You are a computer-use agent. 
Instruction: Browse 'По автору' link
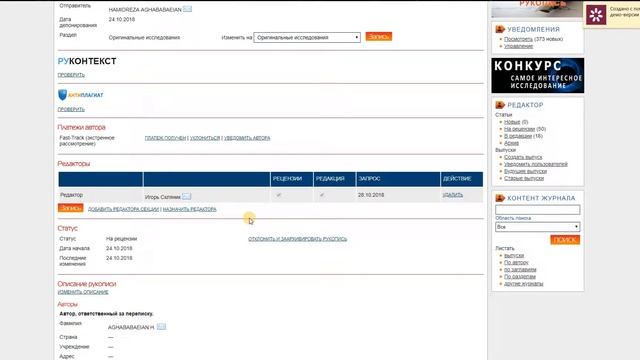coord(516,262)
